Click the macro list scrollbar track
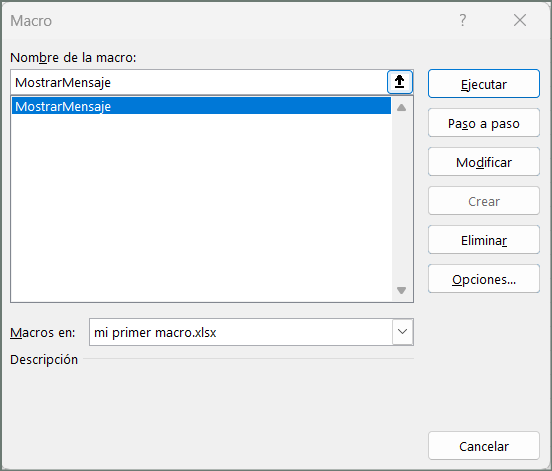 tap(401, 199)
